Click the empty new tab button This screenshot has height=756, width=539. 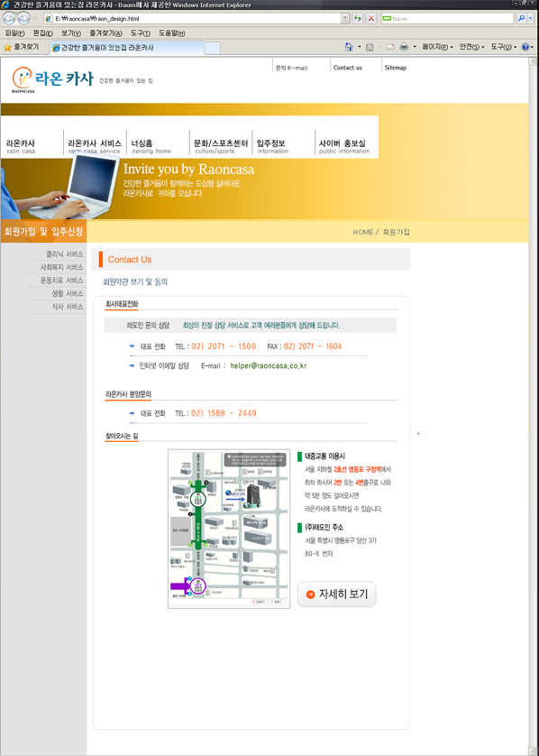coord(213,48)
